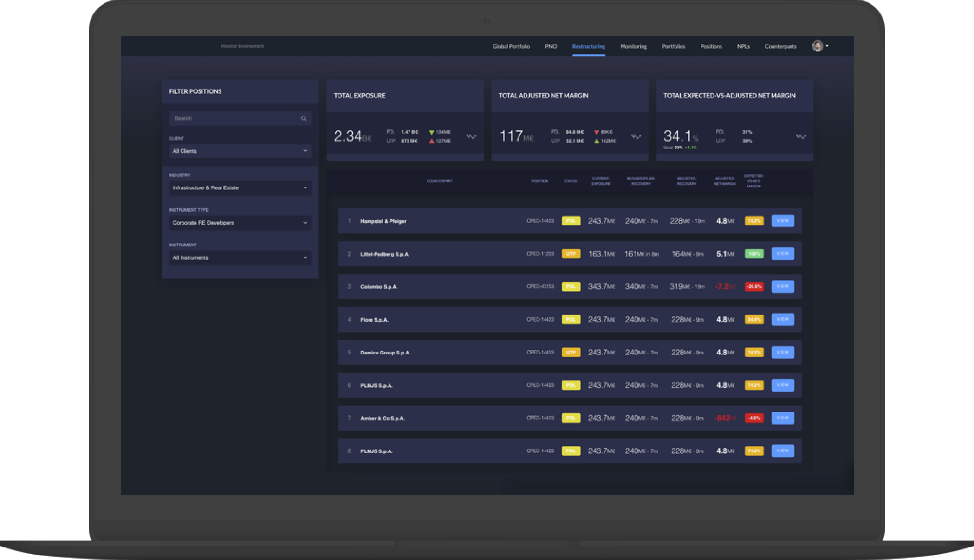Go to the Global Portfolio tab
974x560 pixels.
511,46
